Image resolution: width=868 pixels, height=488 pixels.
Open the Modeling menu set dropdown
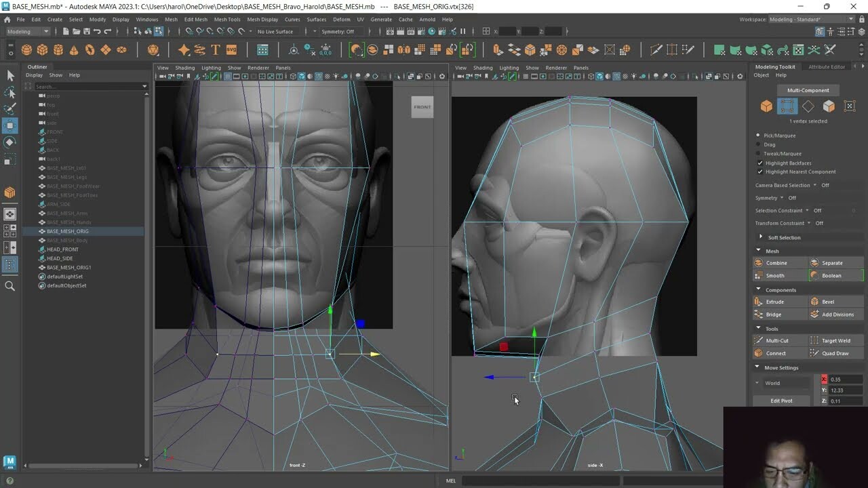coord(28,31)
